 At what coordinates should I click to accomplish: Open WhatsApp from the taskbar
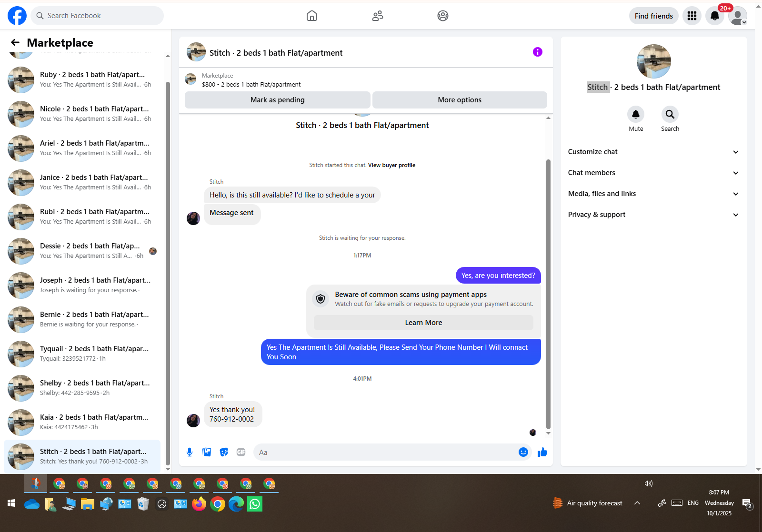pyautogui.click(x=255, y=503)
